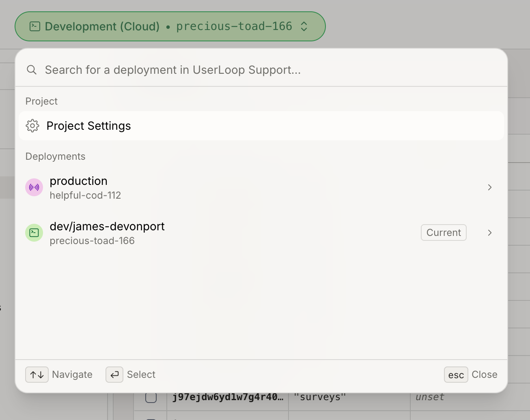
Task: Check the row j97ejdw6yd1w7g4r40 checkbox
Action: point(151,397)
